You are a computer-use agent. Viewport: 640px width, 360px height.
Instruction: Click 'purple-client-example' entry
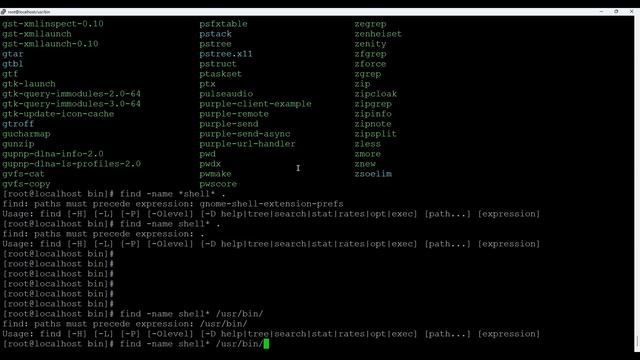(256, 104)
